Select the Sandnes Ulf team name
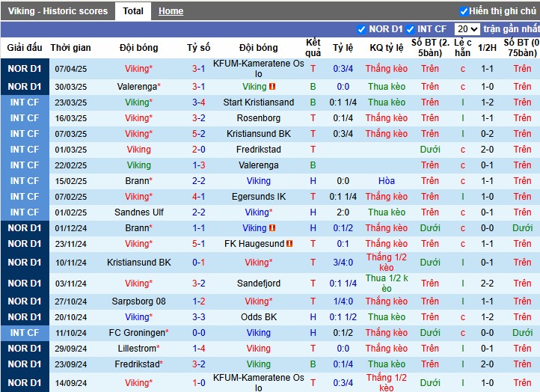540x392 pixels. [x=139, y=212]
